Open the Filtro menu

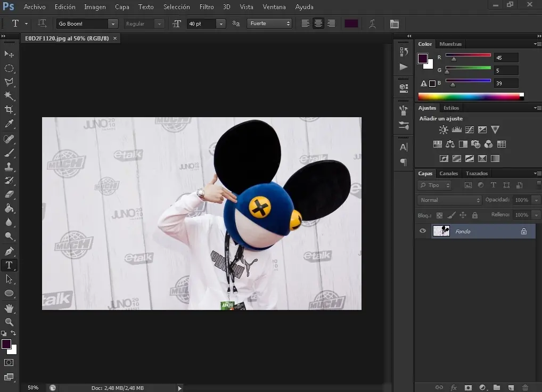(x=206, y=7)
